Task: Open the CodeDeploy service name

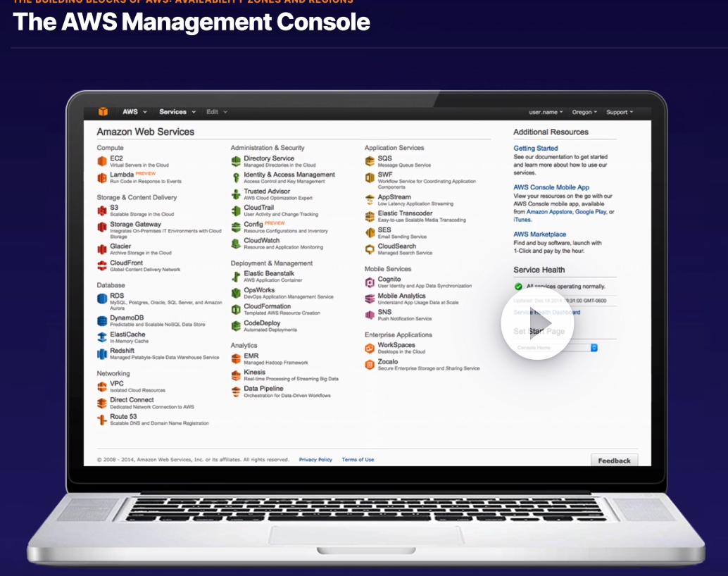Action: click(262, 323)
